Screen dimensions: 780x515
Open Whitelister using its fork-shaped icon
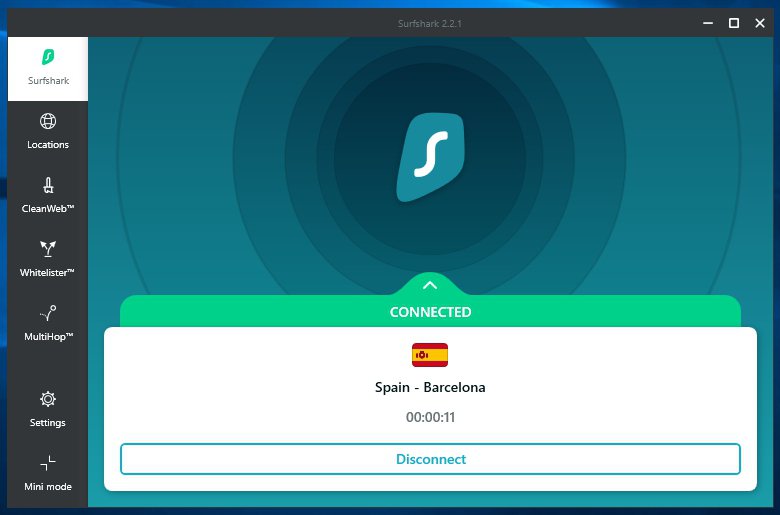pos(47,249)
